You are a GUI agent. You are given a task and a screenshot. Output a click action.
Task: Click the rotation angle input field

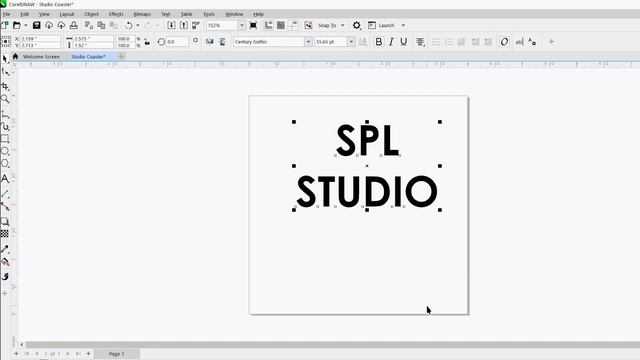coord(177,42)
